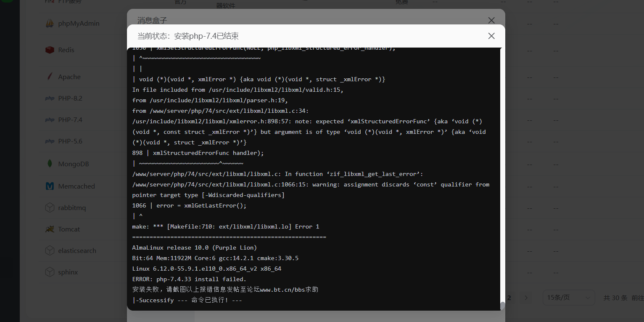644x322 pixels.
Task: Click the elasticsearch cube icon
Action: click(50, 250)
